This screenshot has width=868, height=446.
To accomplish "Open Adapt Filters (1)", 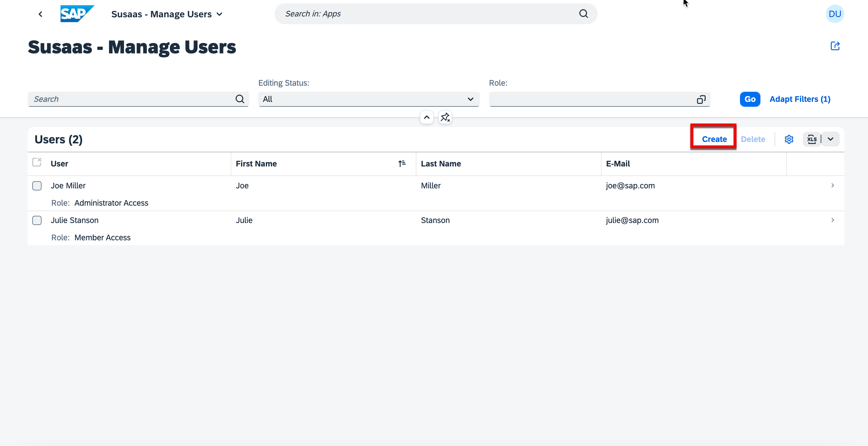I will [x=800, y=99].
